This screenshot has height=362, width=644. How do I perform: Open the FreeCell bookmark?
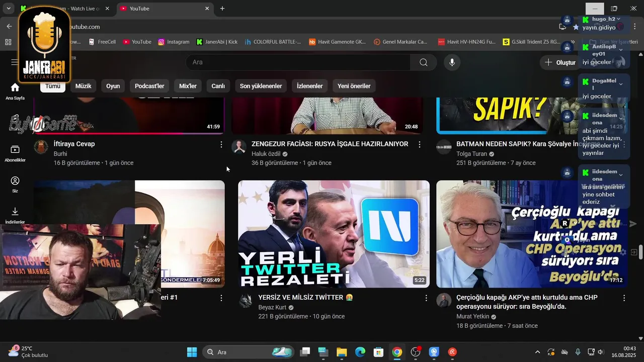pyautogui.click(x=102, y=42)
